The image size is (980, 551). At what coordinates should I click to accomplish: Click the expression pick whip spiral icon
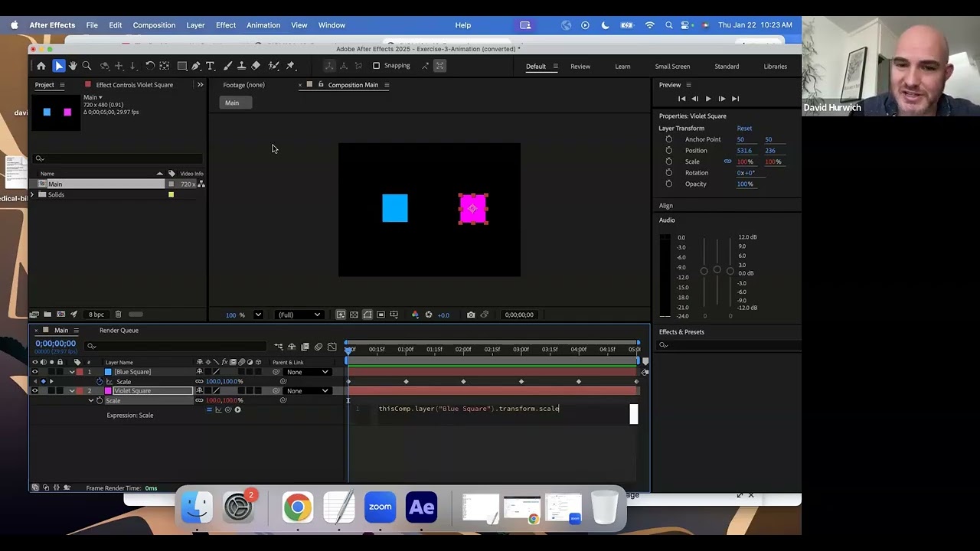228,409
